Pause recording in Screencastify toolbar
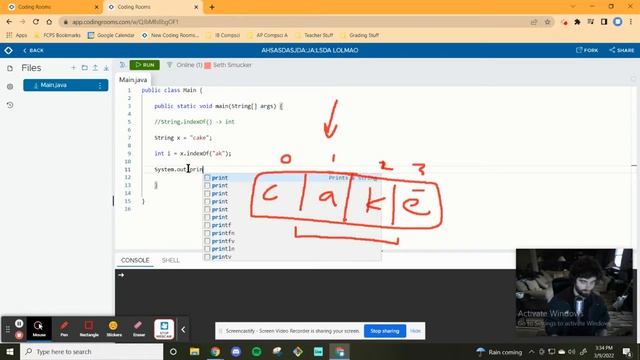 pyautogui.click(x=19, y=323)
